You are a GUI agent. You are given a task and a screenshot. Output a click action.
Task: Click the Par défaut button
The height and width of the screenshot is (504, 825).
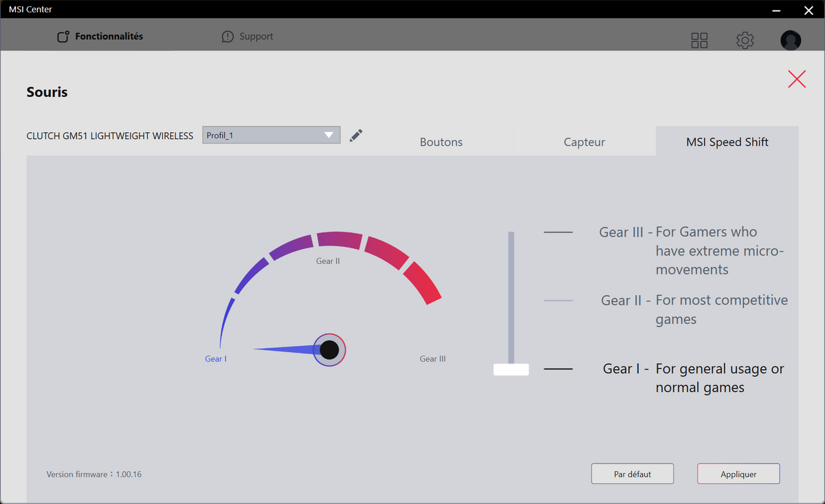tap(632, 474)
